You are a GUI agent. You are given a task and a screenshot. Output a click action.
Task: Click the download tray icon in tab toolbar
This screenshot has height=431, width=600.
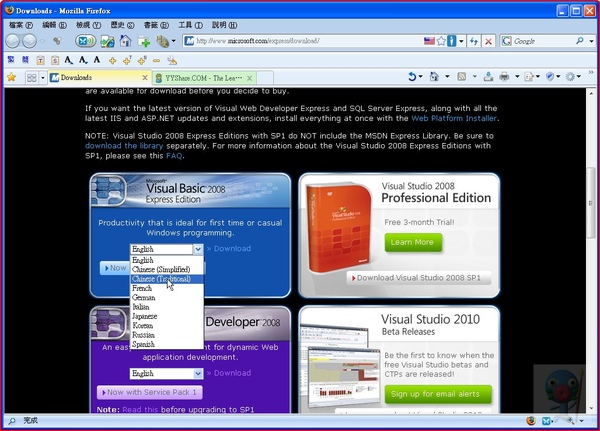tap(488, 77)
